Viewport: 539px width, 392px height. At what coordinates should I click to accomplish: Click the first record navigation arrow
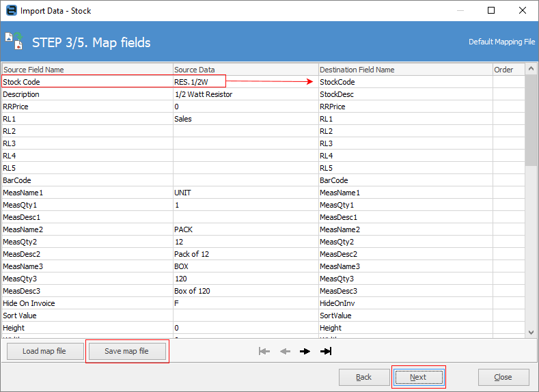(x=264, y=351)
